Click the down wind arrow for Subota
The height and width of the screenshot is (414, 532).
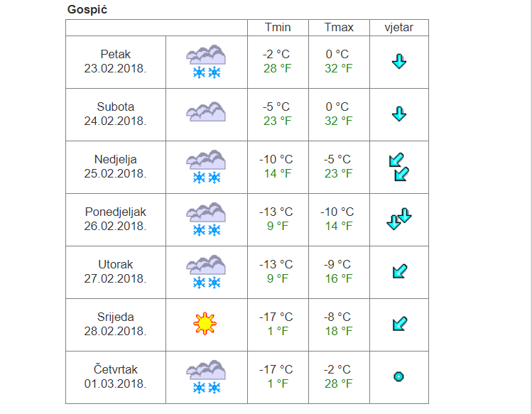(x=399, y=114)
